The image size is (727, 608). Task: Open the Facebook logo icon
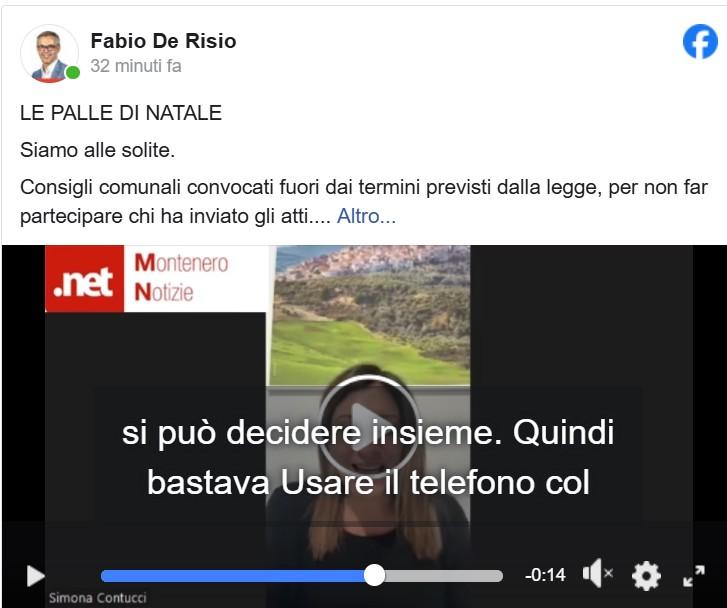pos(700,41)
